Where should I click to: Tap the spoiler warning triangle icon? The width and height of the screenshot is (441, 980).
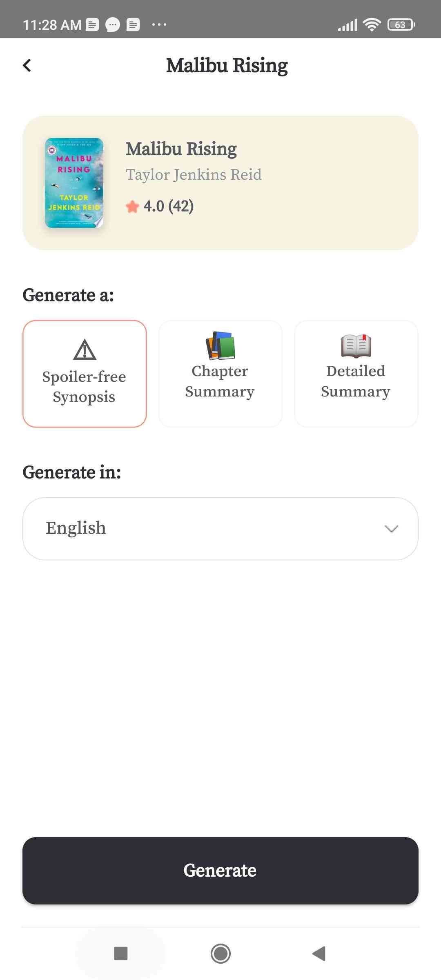click(85, 350)
